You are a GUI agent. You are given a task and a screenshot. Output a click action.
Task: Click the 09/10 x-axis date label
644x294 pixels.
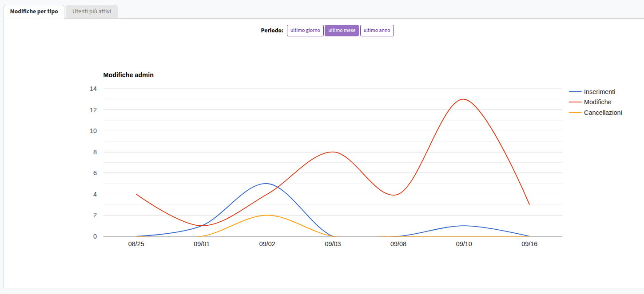(x=464, y=244)
